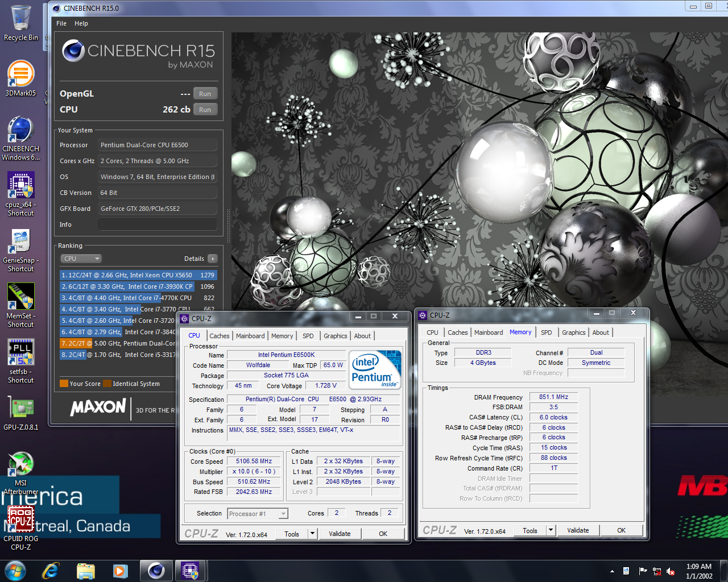Viewport: 728px width, 582px height.
Task: Open the GPU-Z.0.8.1 desktop icon
Action: (20, 413)
